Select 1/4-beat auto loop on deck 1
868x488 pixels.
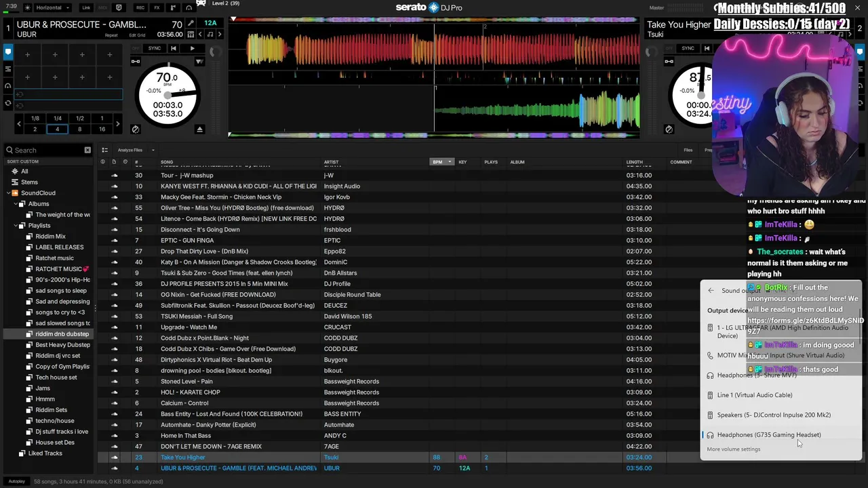(x=58, y=119)
